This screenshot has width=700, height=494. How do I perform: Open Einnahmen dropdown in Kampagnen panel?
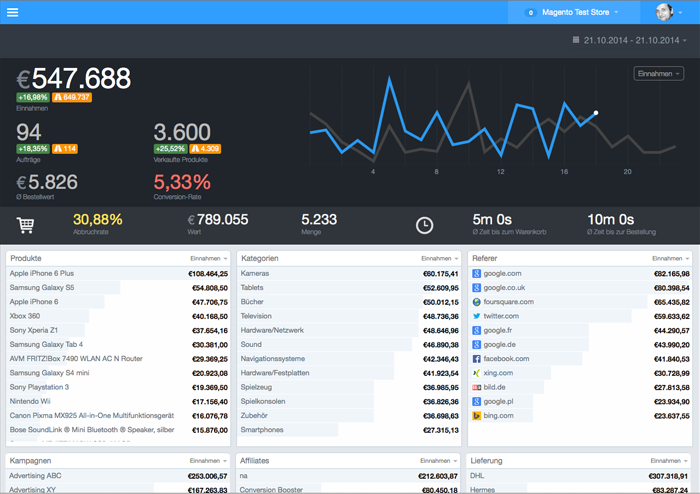tap(208, 461)
